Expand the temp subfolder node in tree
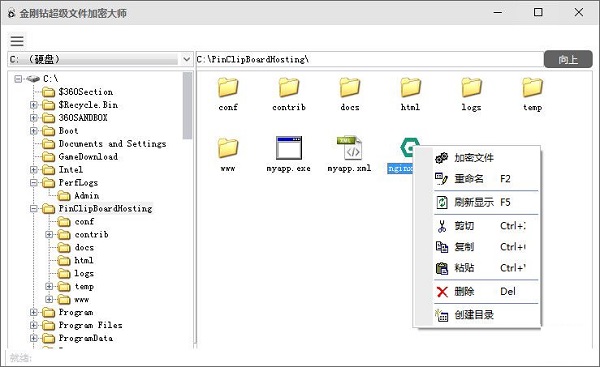This screenshot has width=600, height=367. click(49, 286)
